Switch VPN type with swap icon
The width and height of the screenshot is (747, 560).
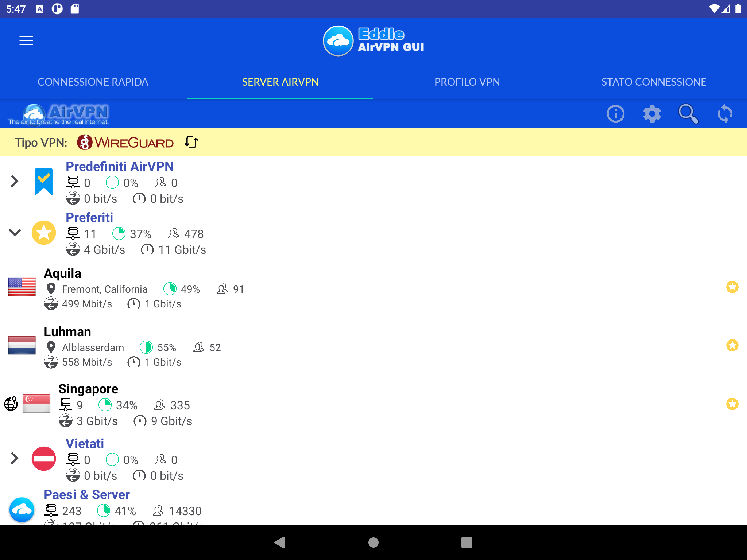click(191, 142)
